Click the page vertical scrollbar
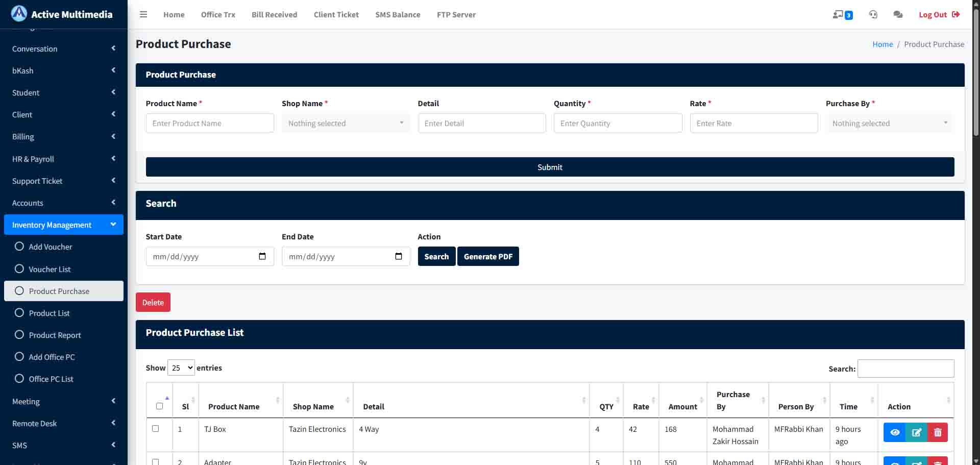This screenshot has height=465, width=980. click(976, 71)
